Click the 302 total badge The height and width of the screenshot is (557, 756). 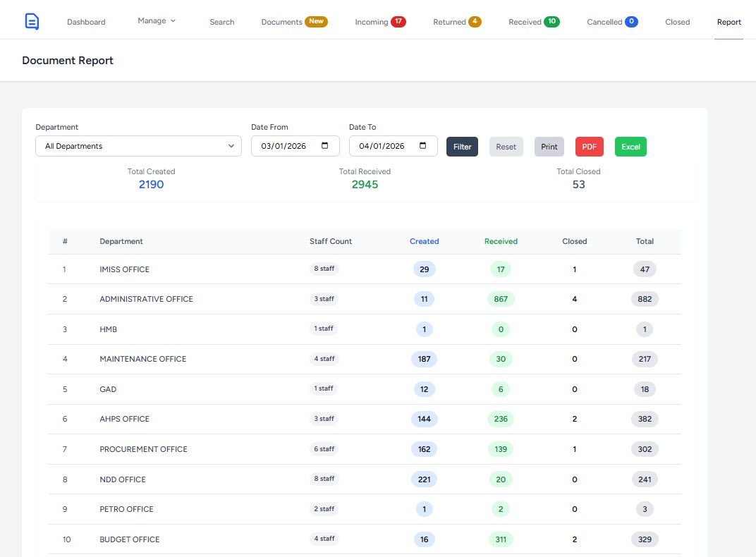pyautogui.click(x=645, y=449)
